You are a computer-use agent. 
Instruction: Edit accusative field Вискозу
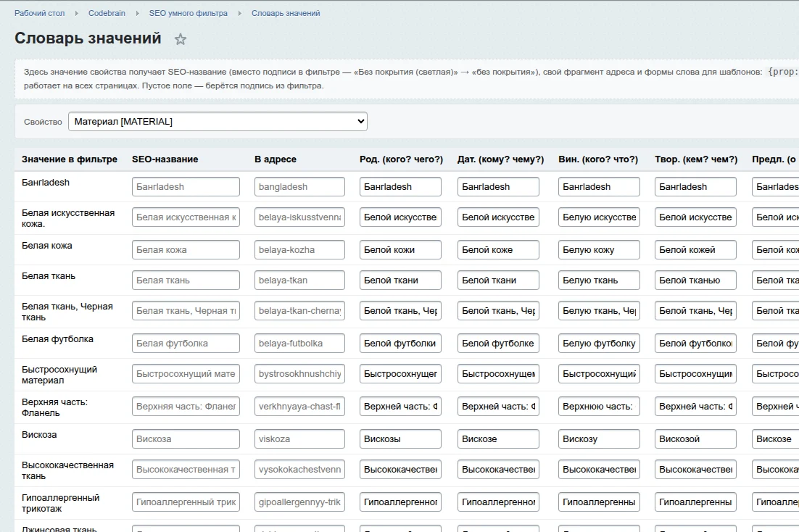point(599,439)
